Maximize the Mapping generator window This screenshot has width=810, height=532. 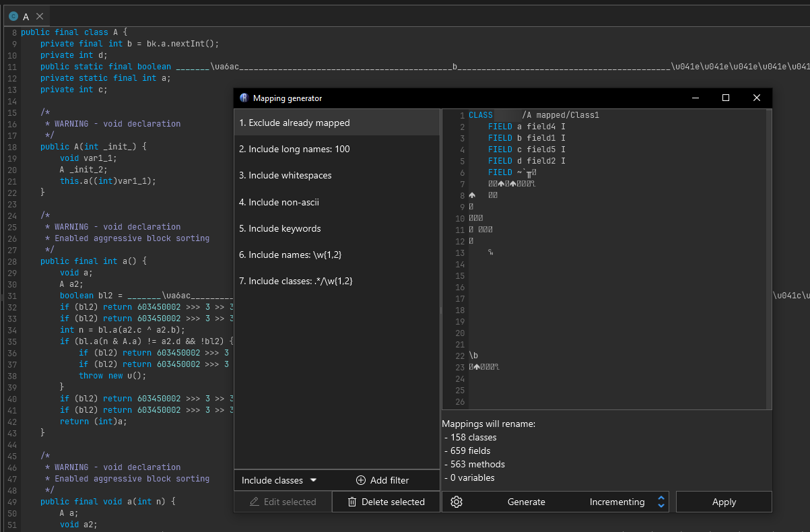(726, 98)
